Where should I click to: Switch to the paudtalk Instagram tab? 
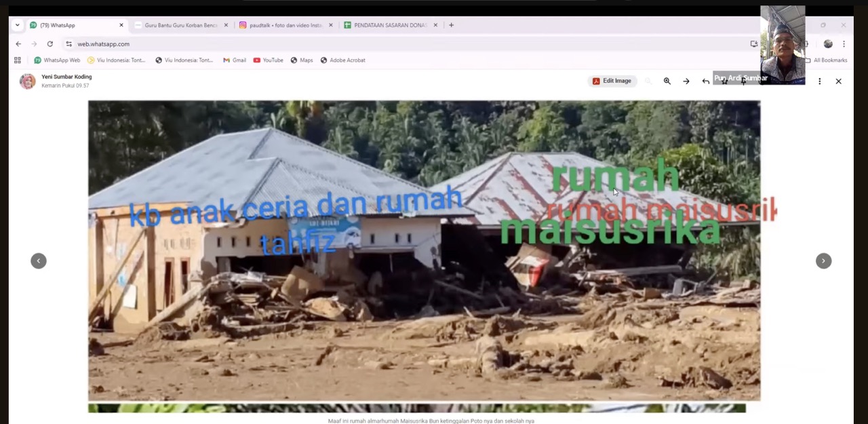click(285, 25)
